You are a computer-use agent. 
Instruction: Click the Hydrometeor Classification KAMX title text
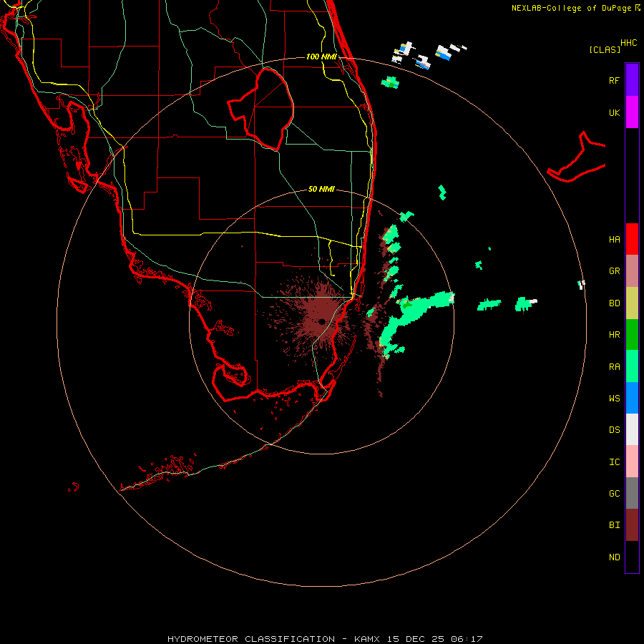(x=325, y=639)
